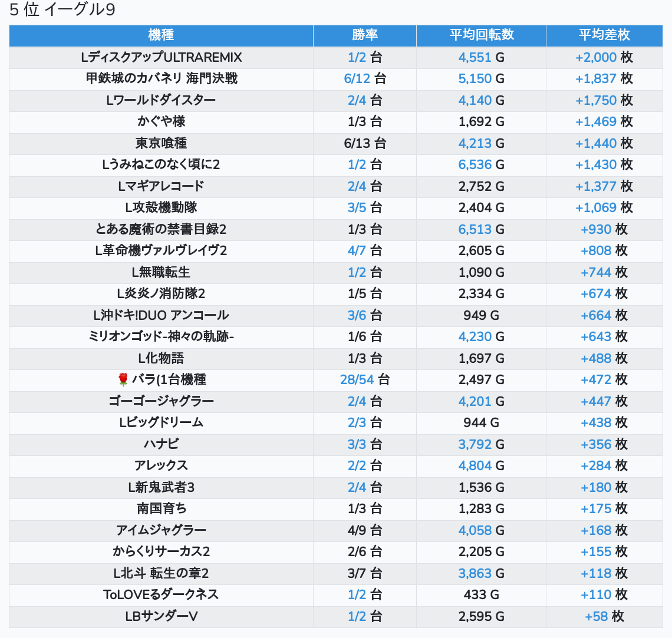672x638 pixels.
Task: Click average difference +472 枚
Action: [x=604, y=380]
